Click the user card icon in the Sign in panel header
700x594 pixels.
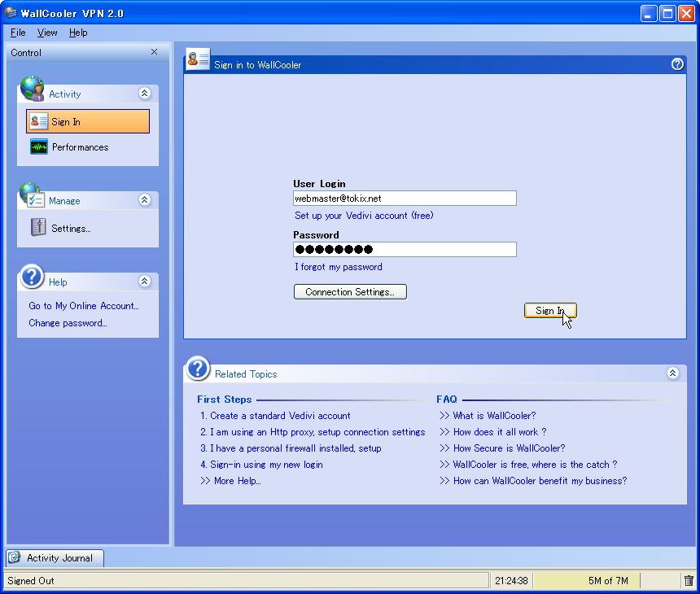tap(198, 59)
